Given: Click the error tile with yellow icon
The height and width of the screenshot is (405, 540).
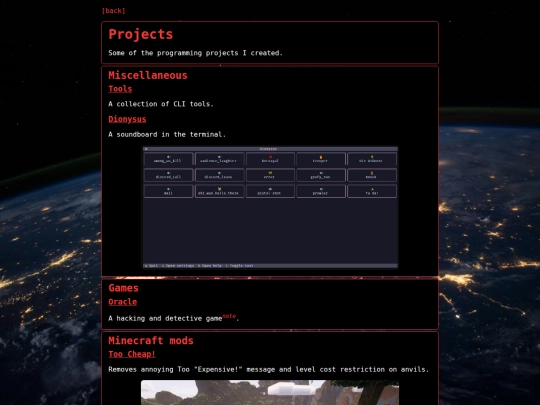Looking at the screenshot, I should coord(270,175).
